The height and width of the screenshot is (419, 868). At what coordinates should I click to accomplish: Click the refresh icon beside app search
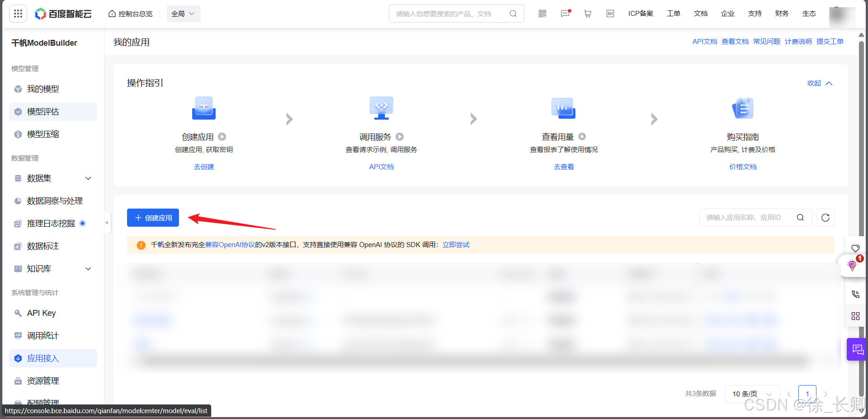[x=826, y=218]
